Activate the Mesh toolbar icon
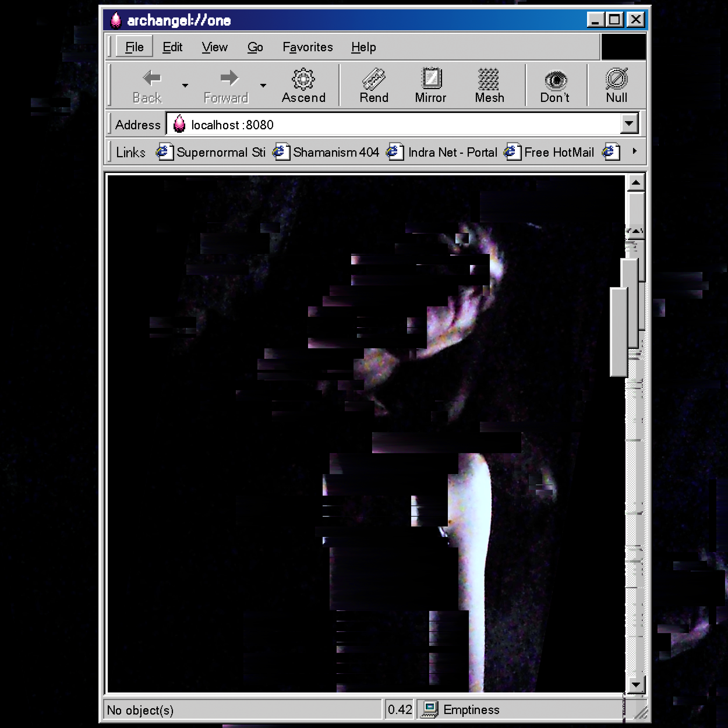The width and height of the screenshot is (728, 728). pyautogui.click(x=489, y=79)
